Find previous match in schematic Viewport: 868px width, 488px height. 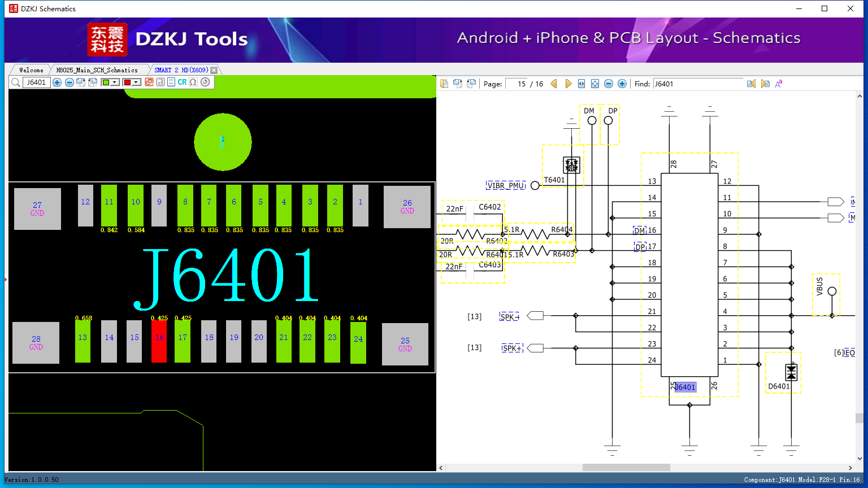[751, 84]
